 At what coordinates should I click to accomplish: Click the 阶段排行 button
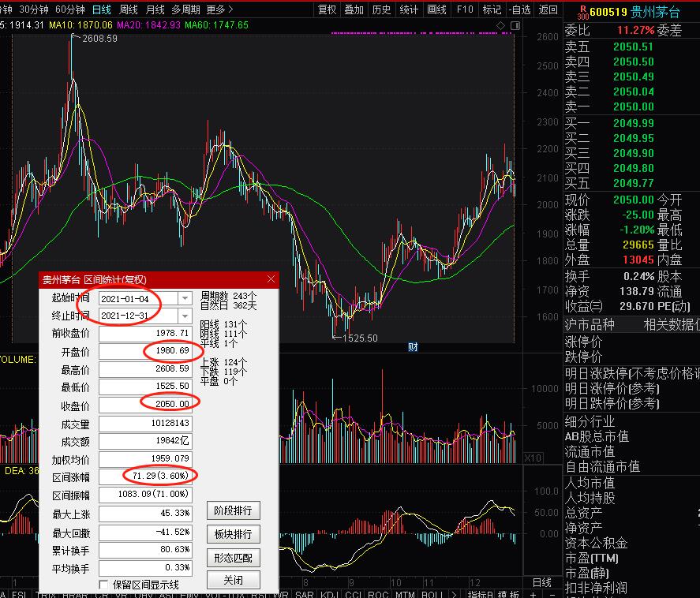[233, 510]
